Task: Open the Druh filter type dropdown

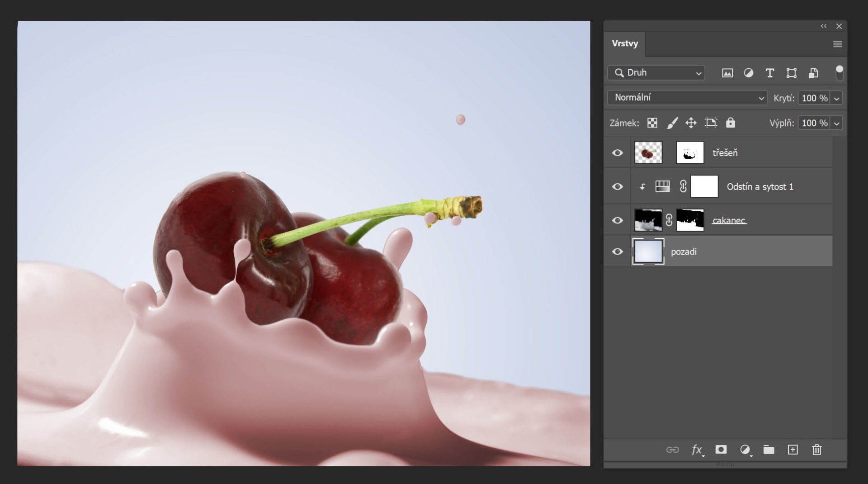Action: pos(656,73)
